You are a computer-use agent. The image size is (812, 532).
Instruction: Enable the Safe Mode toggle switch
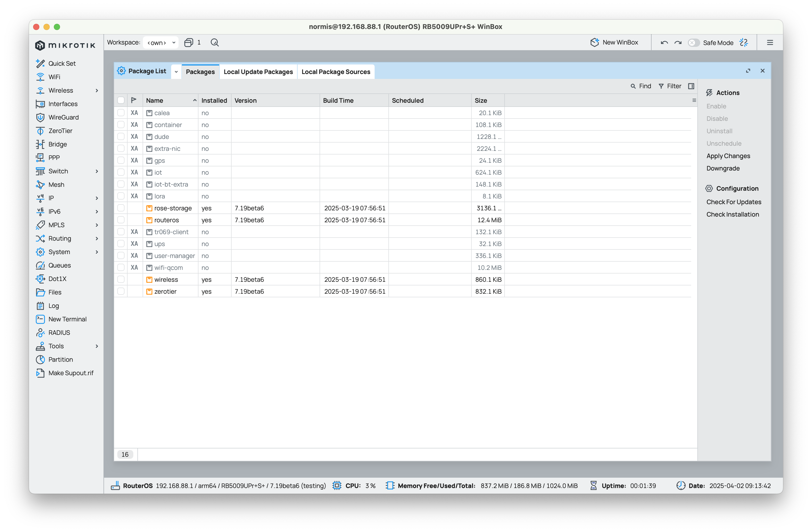694,42
